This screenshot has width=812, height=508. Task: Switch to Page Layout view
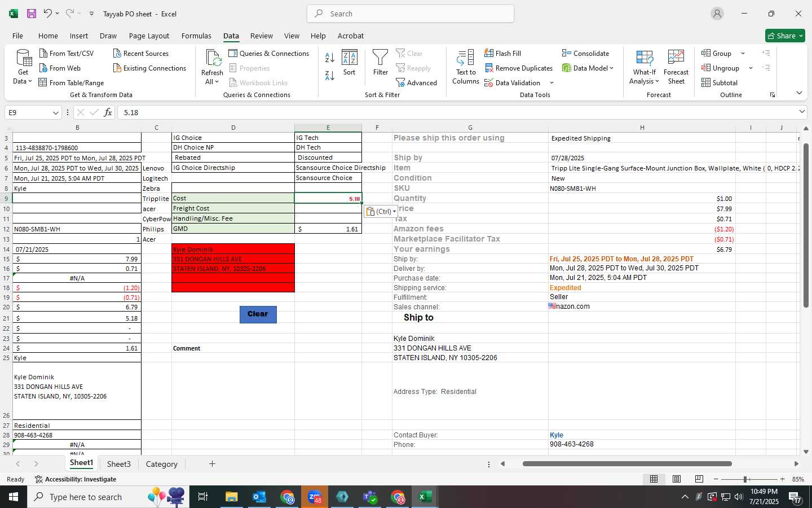(x=677, y=479)
